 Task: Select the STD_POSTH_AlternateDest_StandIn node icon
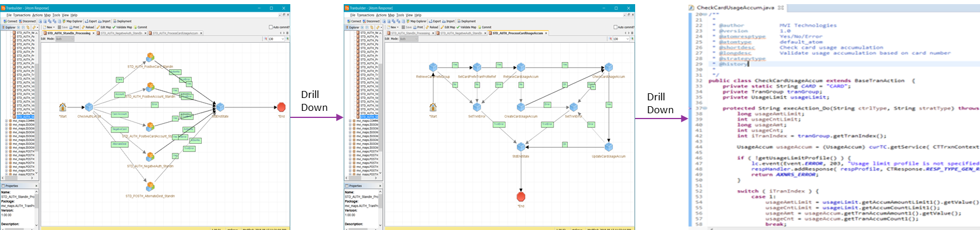click(x=150, y=187)
